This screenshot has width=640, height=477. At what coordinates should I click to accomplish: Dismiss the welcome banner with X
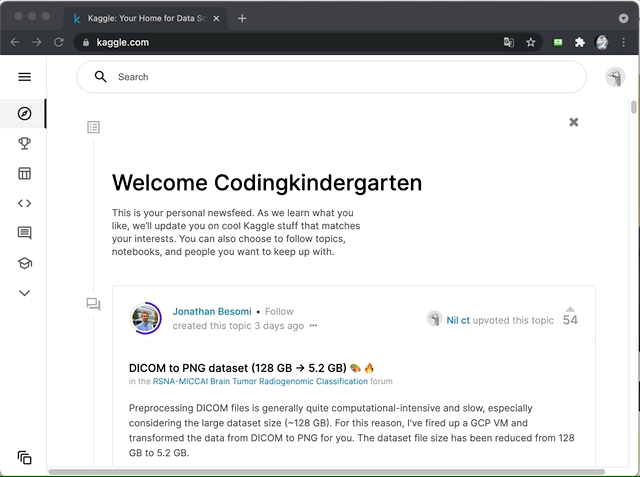573,122
